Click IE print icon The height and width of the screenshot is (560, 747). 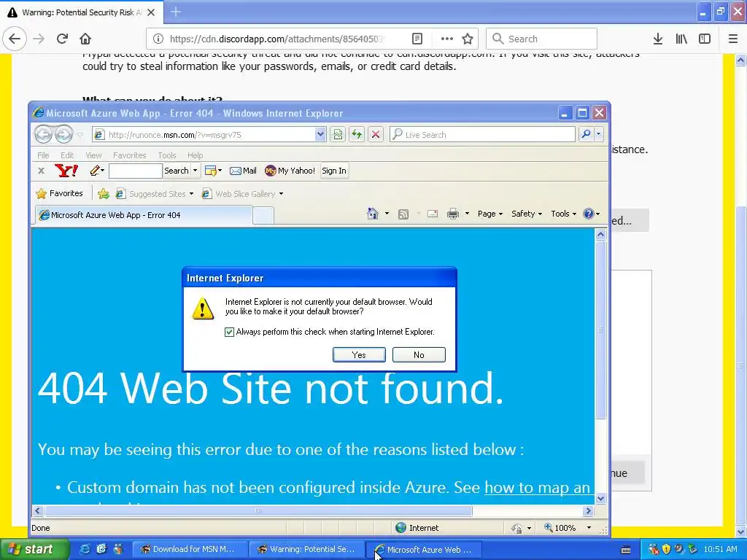452,214
